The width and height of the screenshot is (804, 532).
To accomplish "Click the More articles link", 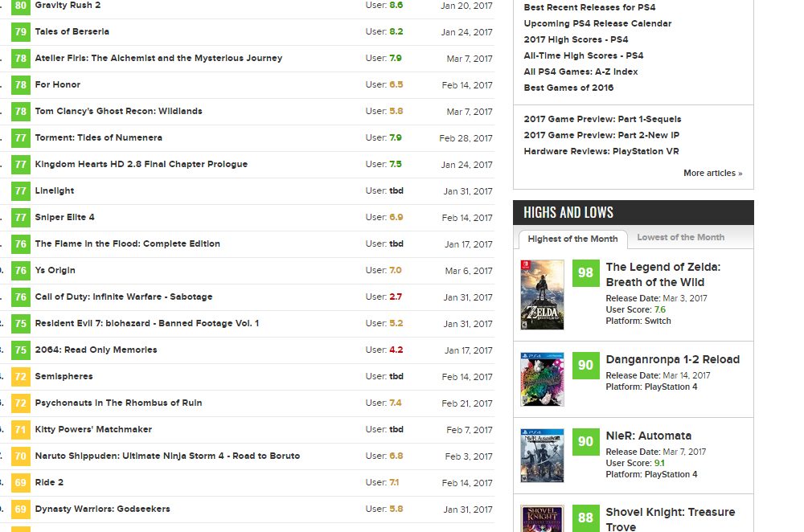I will [712, 174].
